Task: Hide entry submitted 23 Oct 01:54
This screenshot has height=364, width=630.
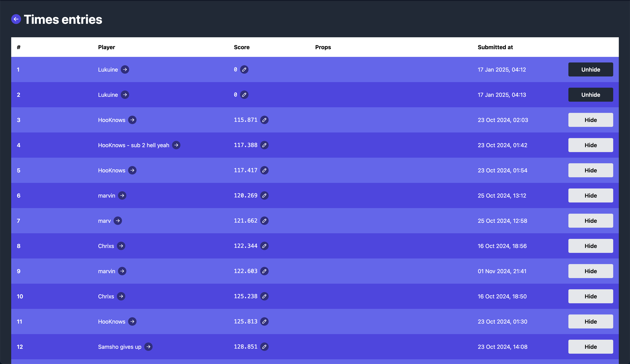Action: pos(590,170)
